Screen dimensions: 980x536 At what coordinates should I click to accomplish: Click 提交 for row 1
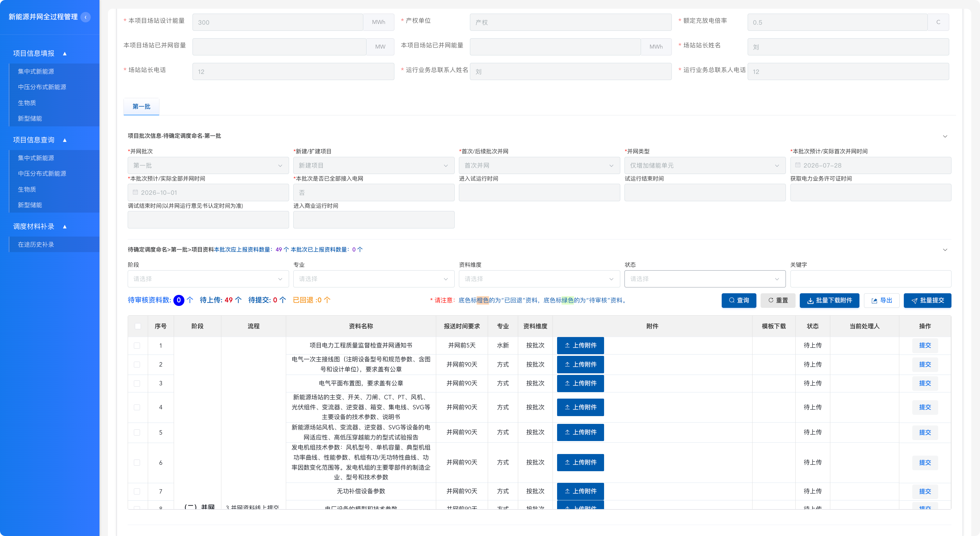(925, 345)
